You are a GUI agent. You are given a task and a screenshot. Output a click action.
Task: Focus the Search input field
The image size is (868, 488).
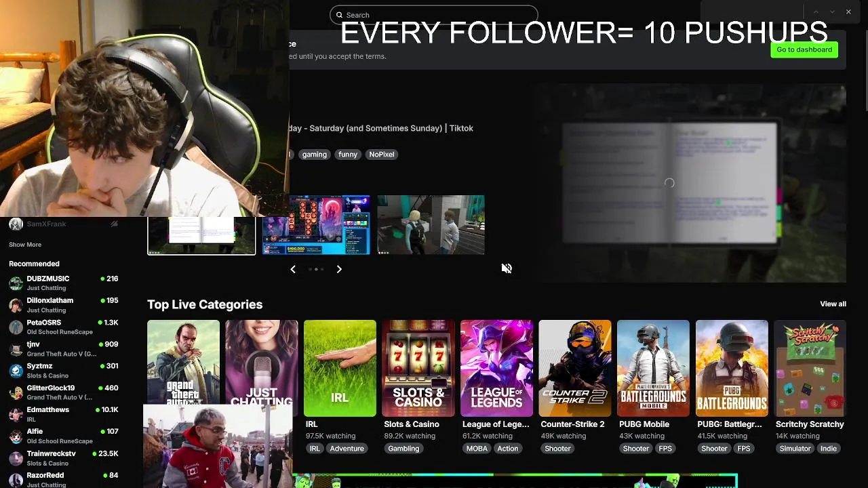(x=434, y=15)
